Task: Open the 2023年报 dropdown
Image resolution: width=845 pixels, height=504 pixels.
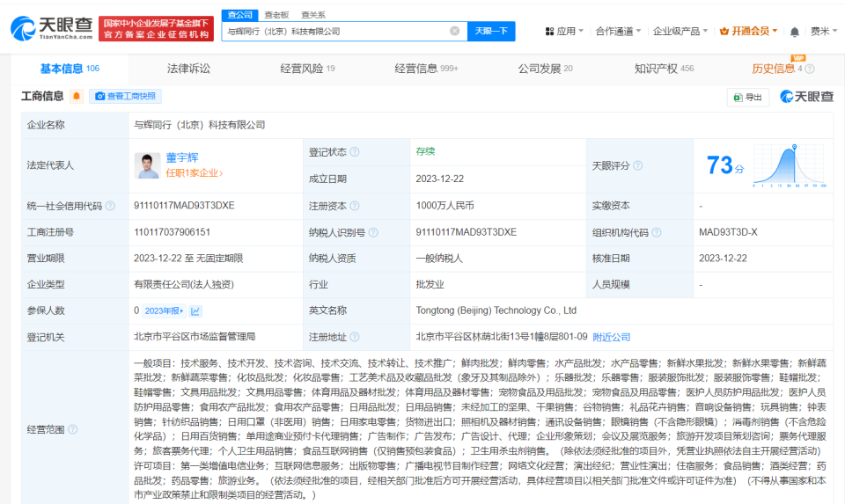Action: [165, 310]
